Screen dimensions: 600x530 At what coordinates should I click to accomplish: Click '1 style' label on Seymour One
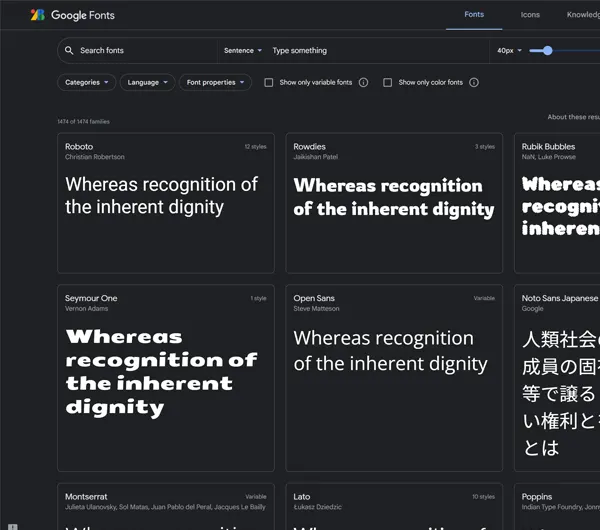point(259,298)
